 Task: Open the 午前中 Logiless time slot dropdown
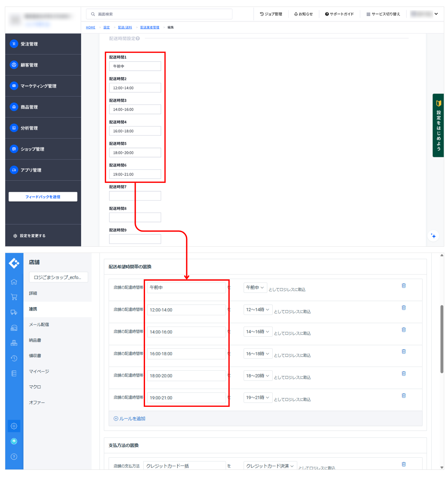tap(255, 288)
